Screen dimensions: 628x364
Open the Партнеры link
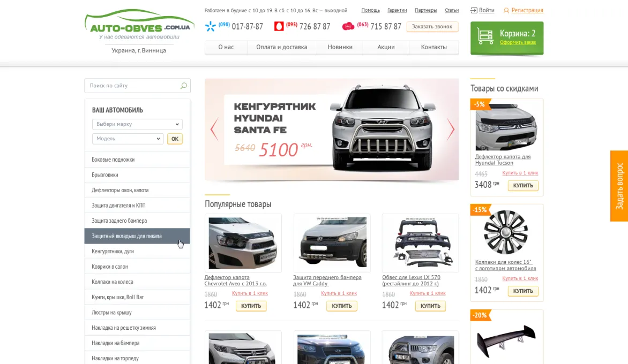pos(426,10)
